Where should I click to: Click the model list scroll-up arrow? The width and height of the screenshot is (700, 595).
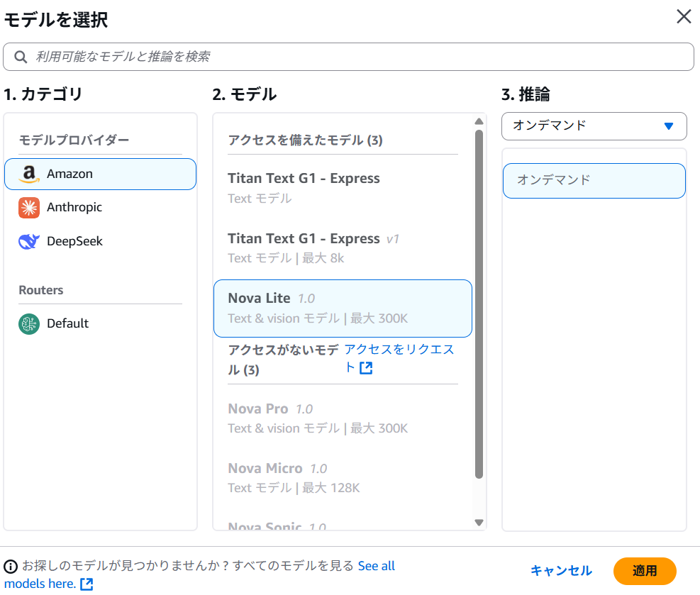click(479, 121)
